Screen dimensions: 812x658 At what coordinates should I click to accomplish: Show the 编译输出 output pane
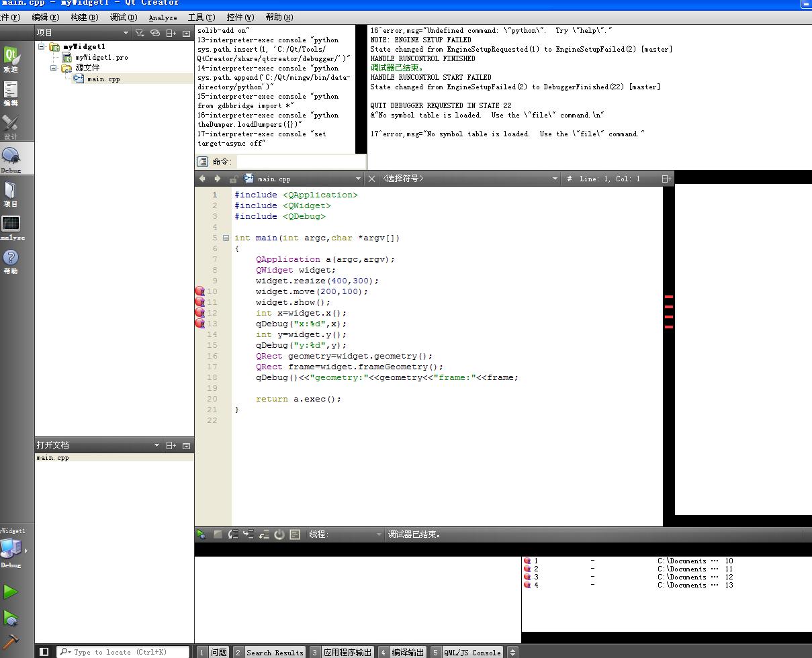[x=402, y=652]
